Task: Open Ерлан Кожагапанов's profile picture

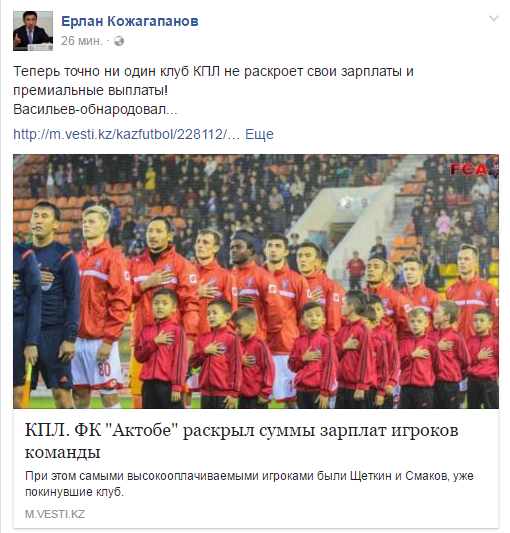Action: [x=33, y=31]
